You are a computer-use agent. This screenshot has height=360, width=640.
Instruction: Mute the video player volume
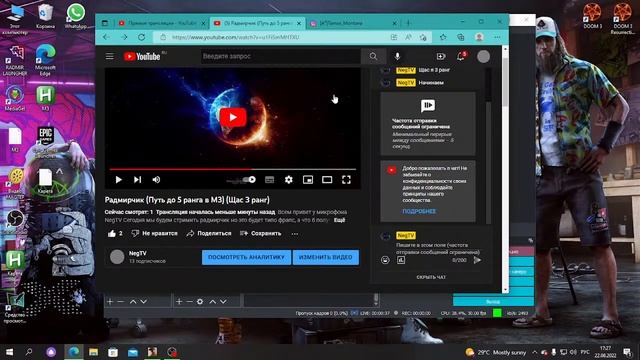156,180
